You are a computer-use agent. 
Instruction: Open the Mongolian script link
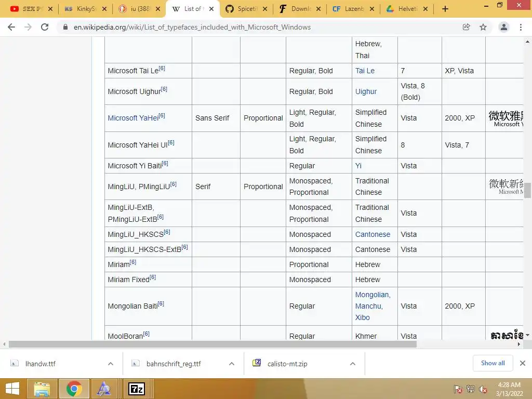(373, 295)
